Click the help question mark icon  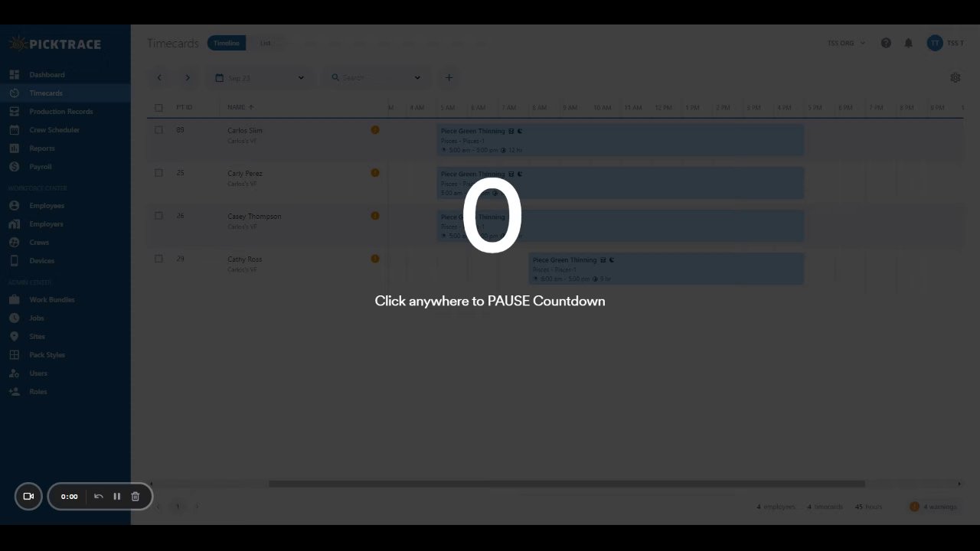click(886, 43)
